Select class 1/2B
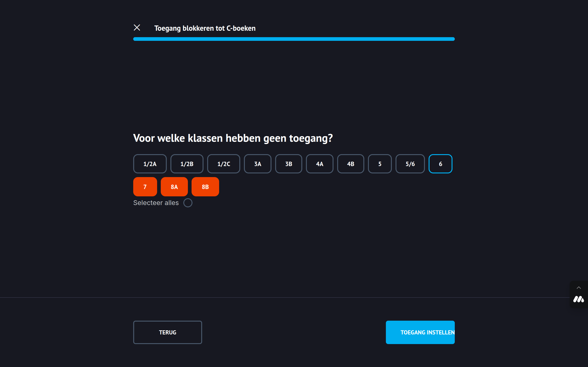This screenshot has height=367, width=588. point(187,164)
